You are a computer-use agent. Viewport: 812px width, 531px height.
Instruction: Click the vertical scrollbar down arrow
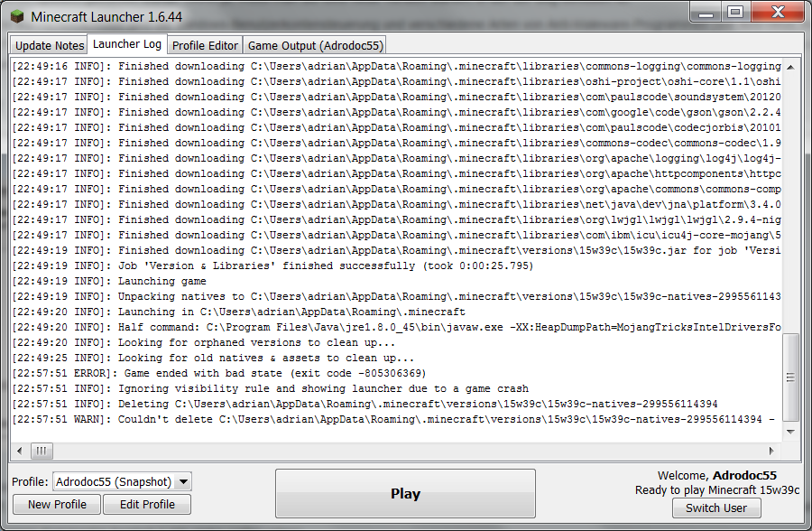(790, 432)
